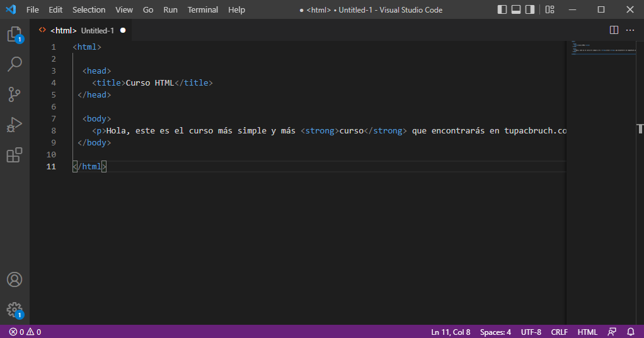Place cursor on the <html> opening tag
Image resolution: width=644 pixels, height=338 pixels.
87,47
